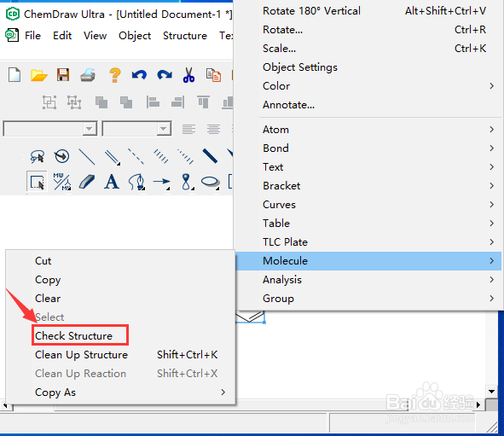Click the Print icon

pyautogui.click(x=88, y=75)
